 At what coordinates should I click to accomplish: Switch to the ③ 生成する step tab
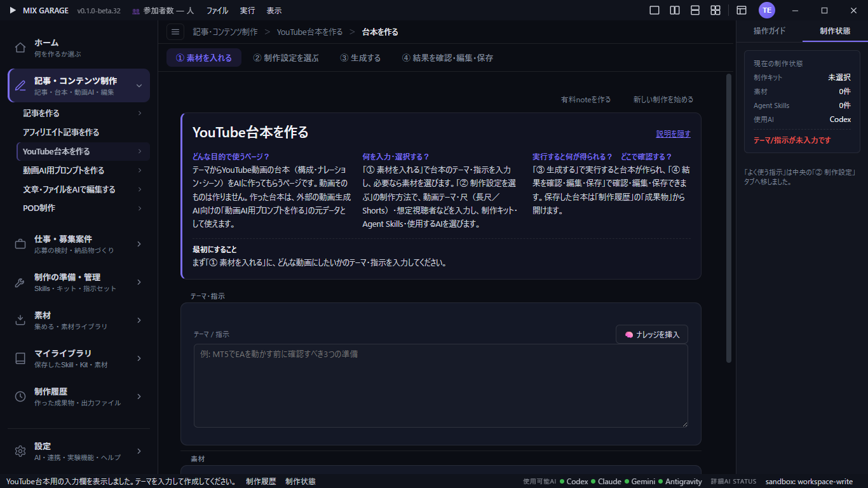coord(360,58)
